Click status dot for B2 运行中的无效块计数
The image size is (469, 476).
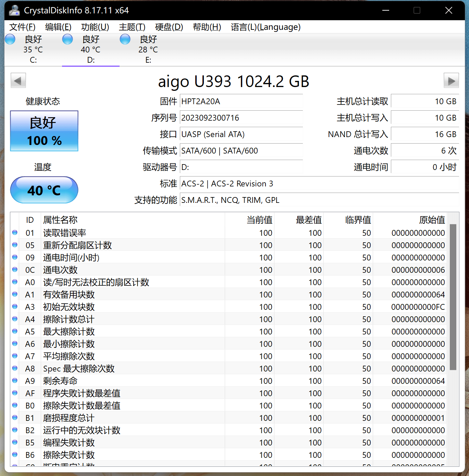click(15, 430)
